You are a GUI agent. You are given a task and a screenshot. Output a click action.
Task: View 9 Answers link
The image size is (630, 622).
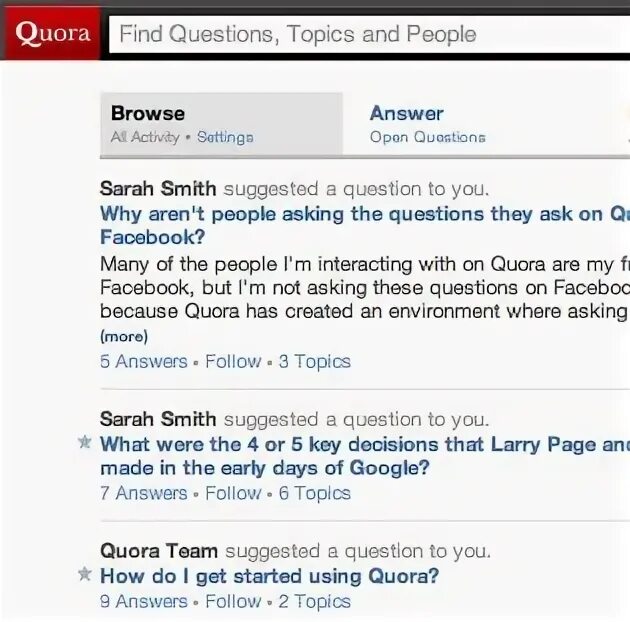pyautogui.click(x=143, y=602)
